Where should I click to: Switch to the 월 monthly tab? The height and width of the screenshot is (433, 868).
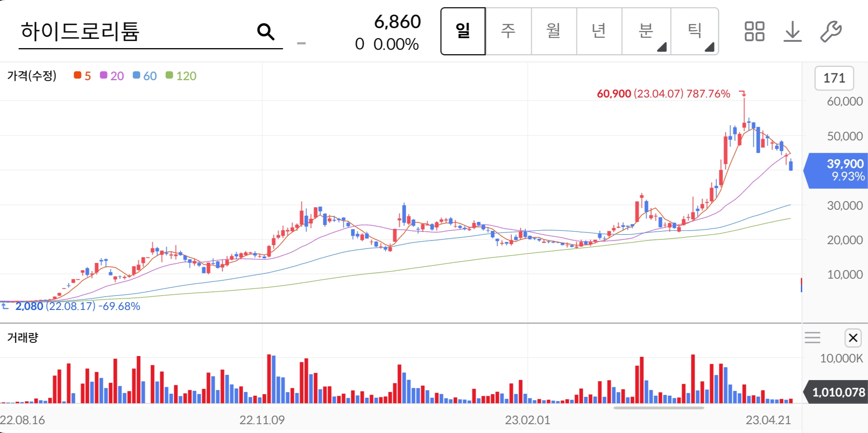click(x=554, y=31)
